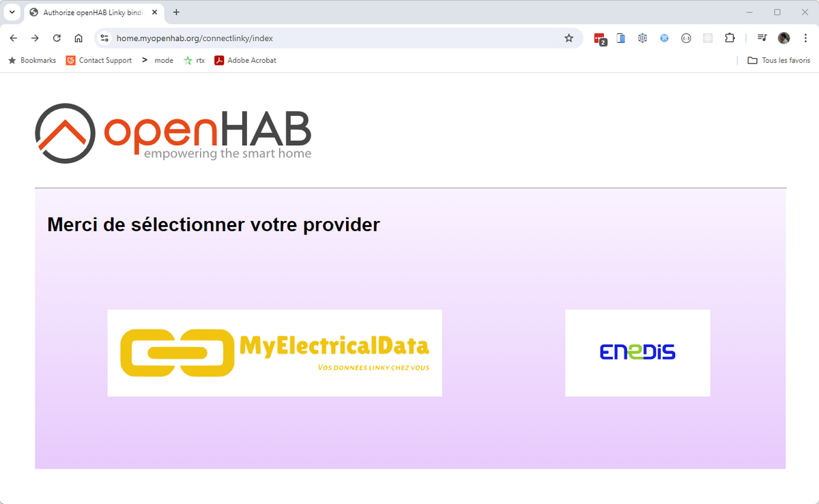Click the red extension icon with badge 2
Viewport: 819px width, 504px height.
(600, 39)
